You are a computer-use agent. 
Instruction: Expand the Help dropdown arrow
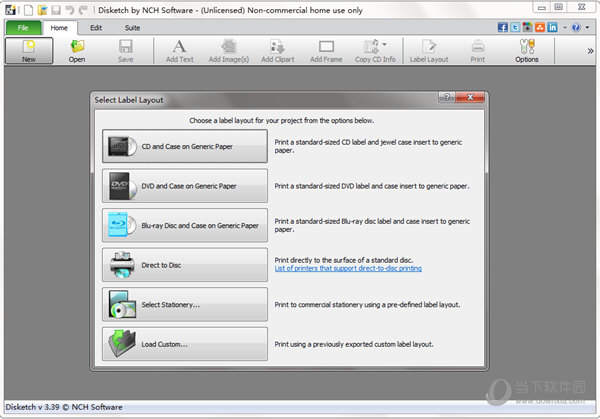[587, 28]
